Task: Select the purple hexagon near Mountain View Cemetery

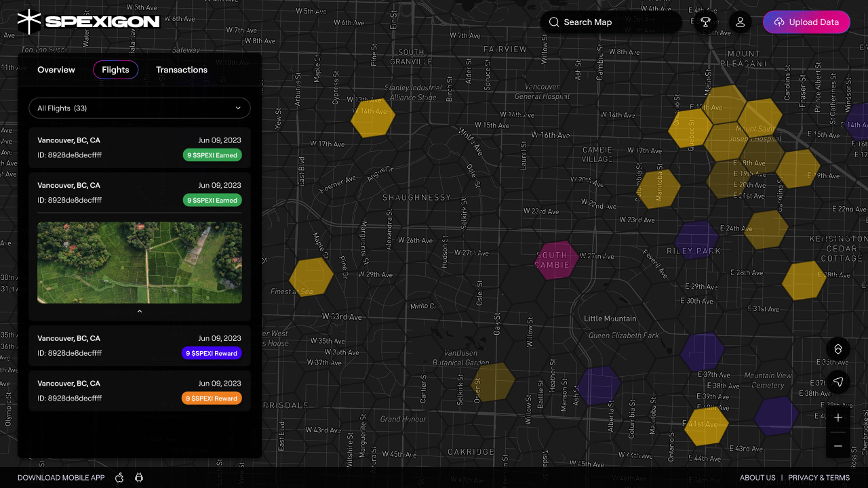Action: (x=776, y=416)
